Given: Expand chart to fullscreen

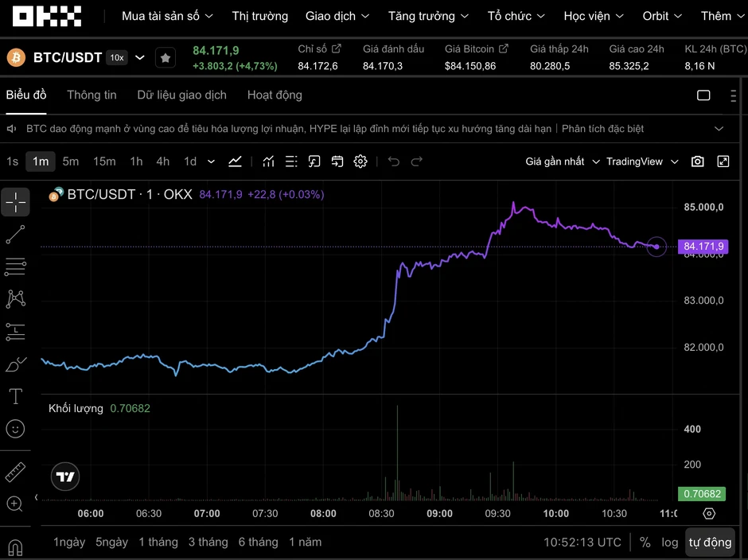Looking at the screenshot, I should (x=723, y=161).
